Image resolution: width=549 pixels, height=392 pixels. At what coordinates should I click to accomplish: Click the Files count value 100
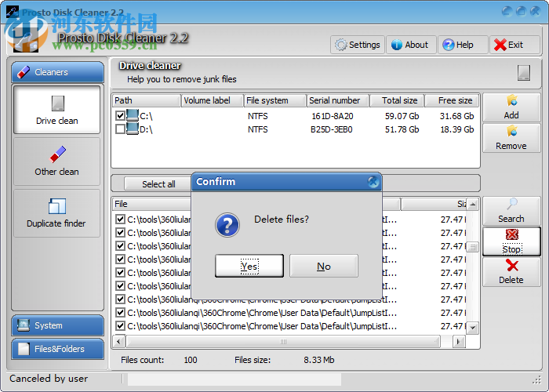click(191, 360)
